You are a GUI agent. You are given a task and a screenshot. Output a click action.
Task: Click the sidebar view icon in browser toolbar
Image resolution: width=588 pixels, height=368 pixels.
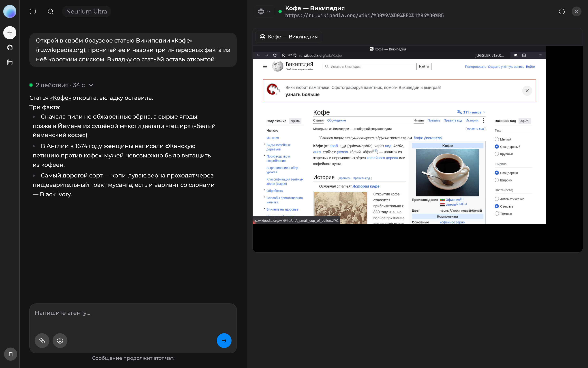click(524, 55)
